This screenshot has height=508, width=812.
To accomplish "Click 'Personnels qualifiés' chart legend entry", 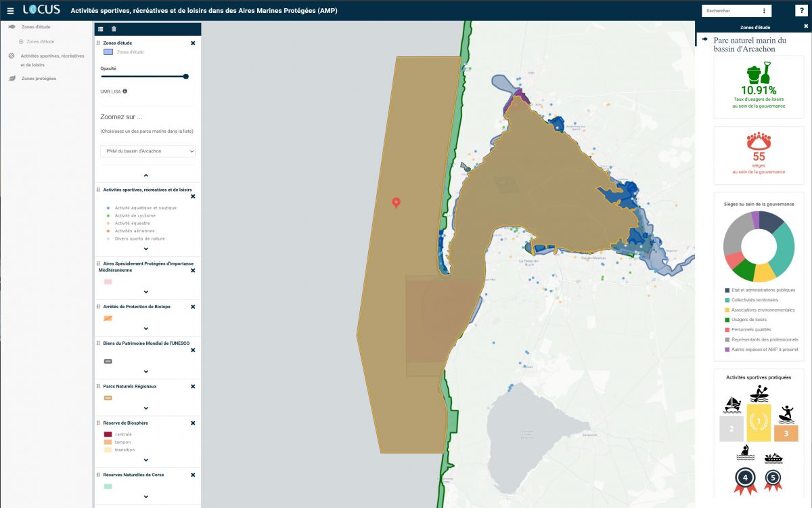I will (x=752, y=330).
